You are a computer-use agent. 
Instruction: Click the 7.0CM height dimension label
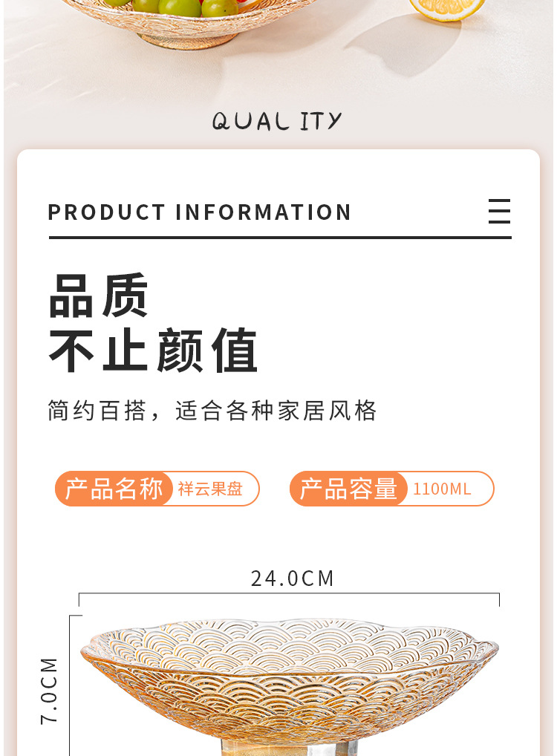click(x=49, y=691)
